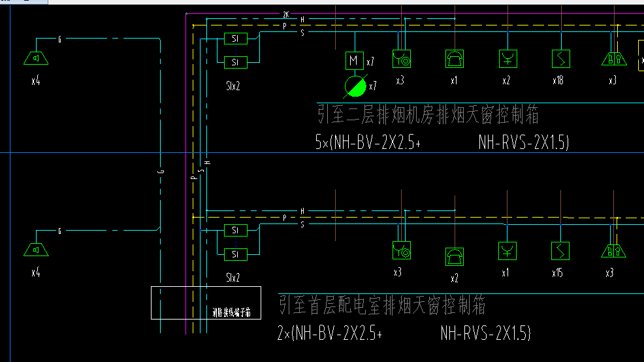Click the x15 quantity label

557,273
